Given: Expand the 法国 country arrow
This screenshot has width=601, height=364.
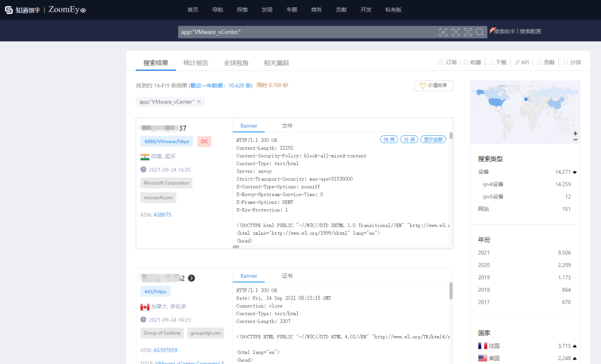Looking at the screenshot, I should coord(574,346).
